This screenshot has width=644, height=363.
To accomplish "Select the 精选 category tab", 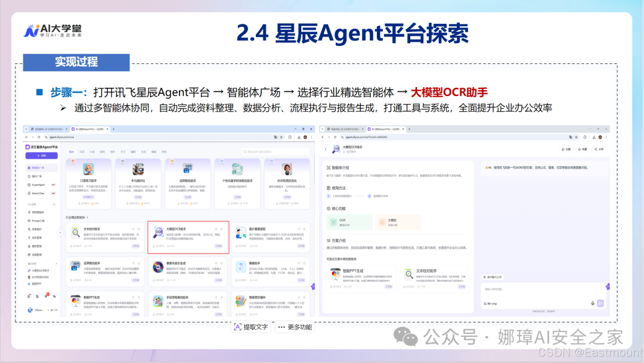I will [72, 152].
